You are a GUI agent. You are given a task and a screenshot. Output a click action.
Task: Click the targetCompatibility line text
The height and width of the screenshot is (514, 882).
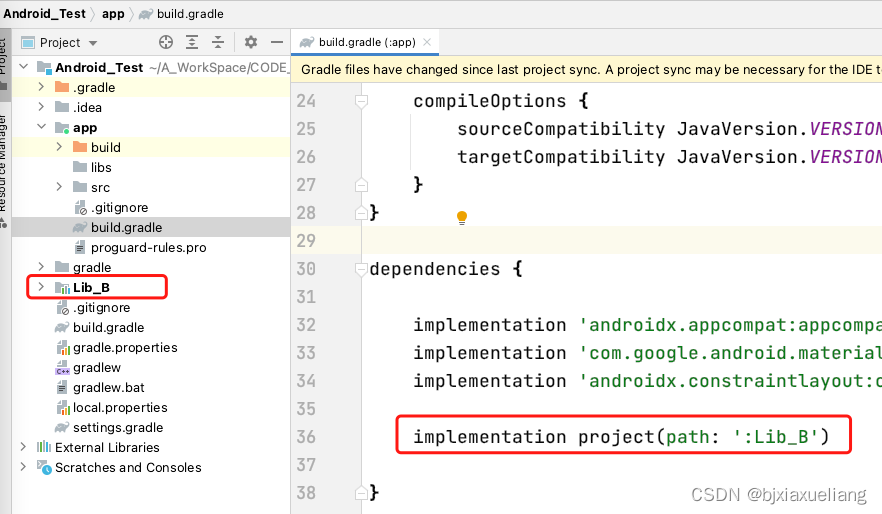coord(669,157)
